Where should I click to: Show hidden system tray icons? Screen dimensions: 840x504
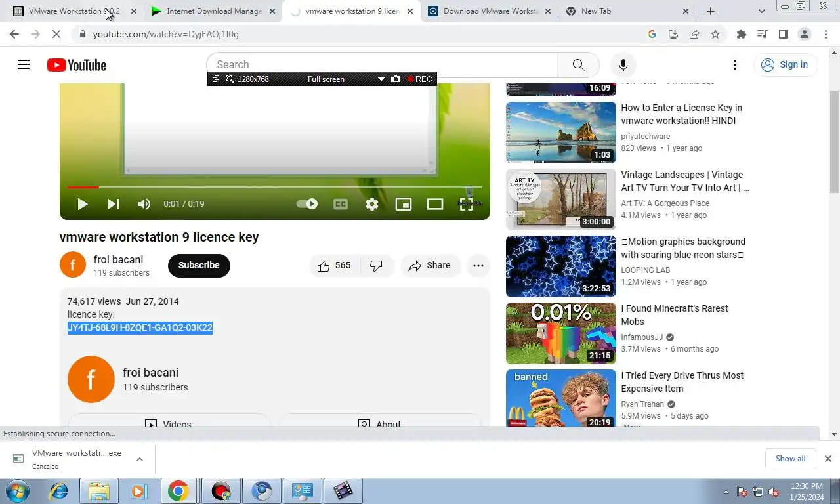tap(726, 492)
